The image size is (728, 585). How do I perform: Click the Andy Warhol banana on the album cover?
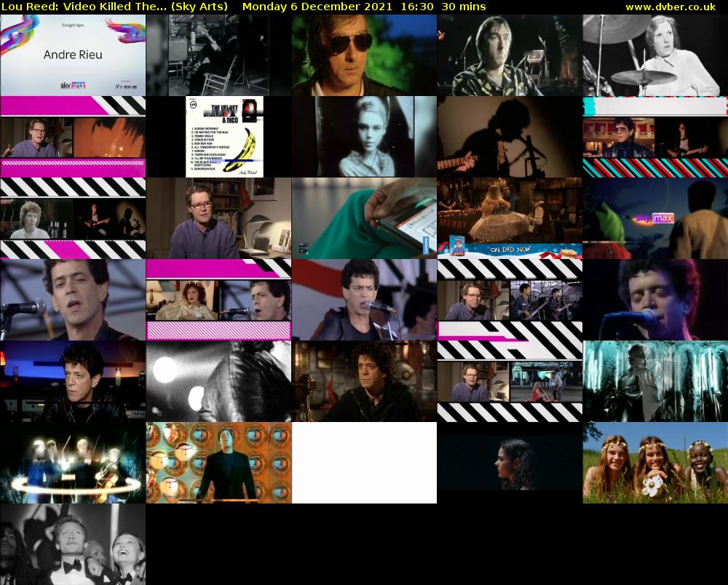click(242, 148)
